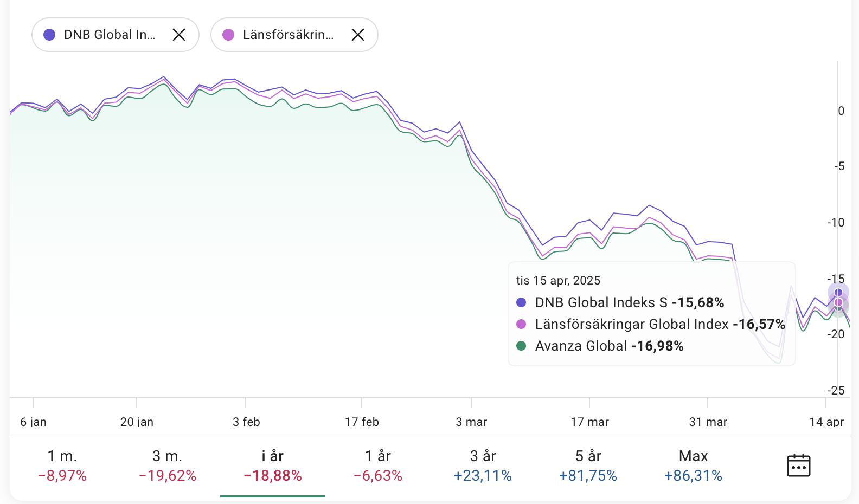Viewport: 859px width, 504px height.
Task: Select the 3 m. time period
Action: [x=168, y=466]
